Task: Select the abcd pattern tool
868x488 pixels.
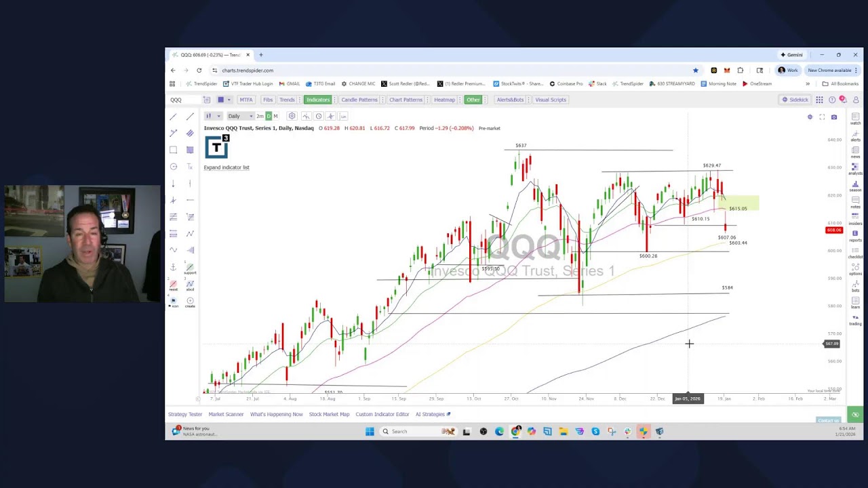Action: point(190,286)
